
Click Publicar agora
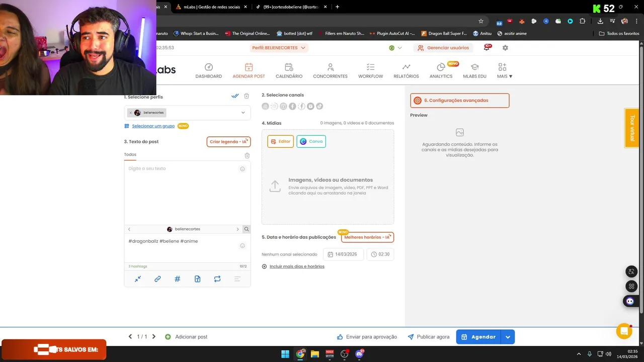pos(429,337)
